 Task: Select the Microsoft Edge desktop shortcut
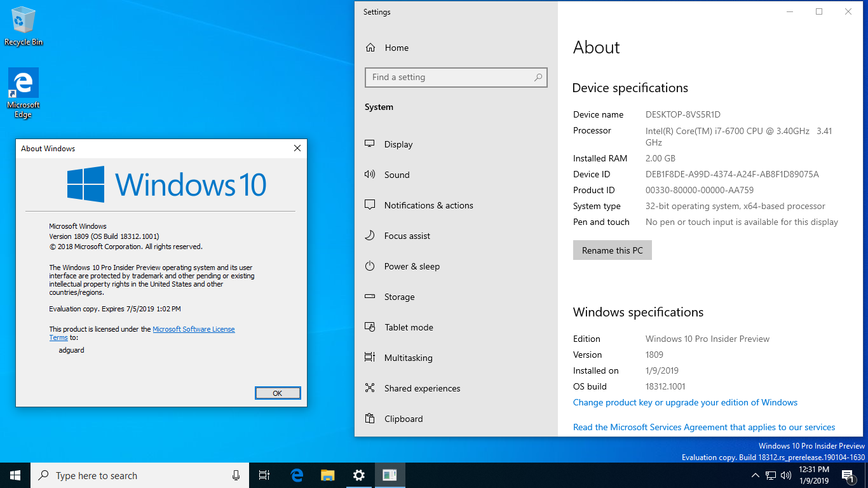click(x=24, y=93)
